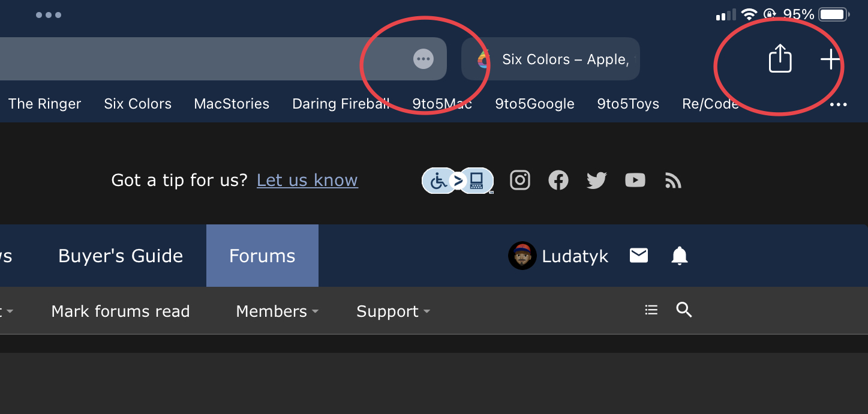Image resolution: width=868 pixels, height=414 pixels.
Task: Show more bookmarks via favorites bar ellipsis
Action: point(838,104)
